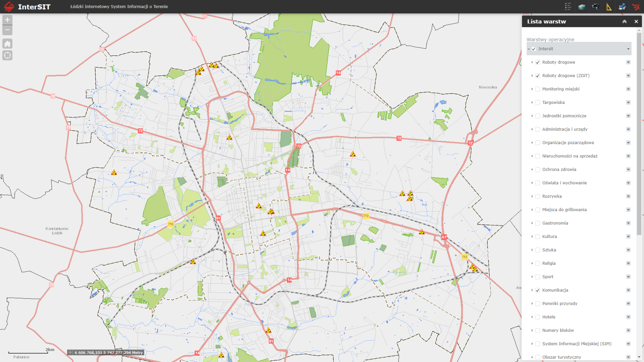Click the InterSIT logo title
Screen dimensions: 644x362
(34, 7)
